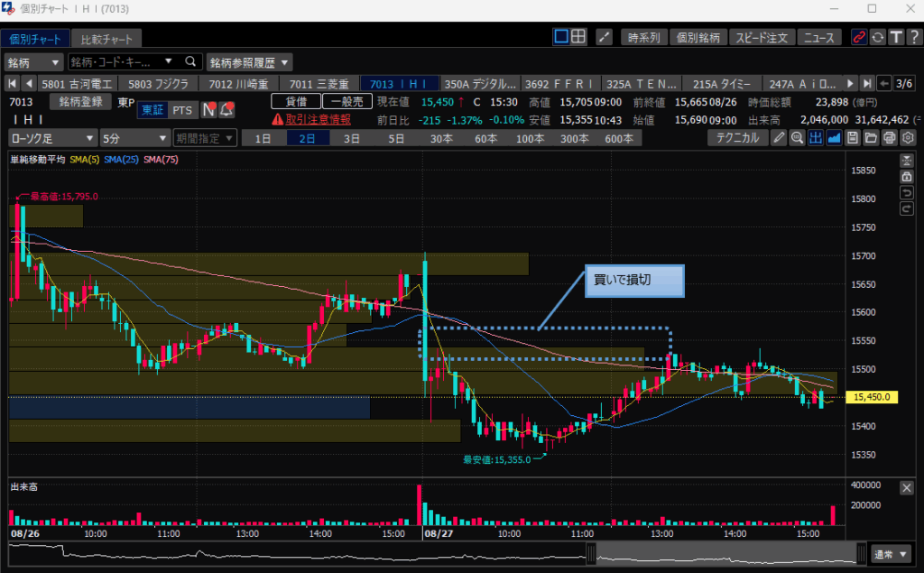Click the bell alert notification icon

click(226, 110)
